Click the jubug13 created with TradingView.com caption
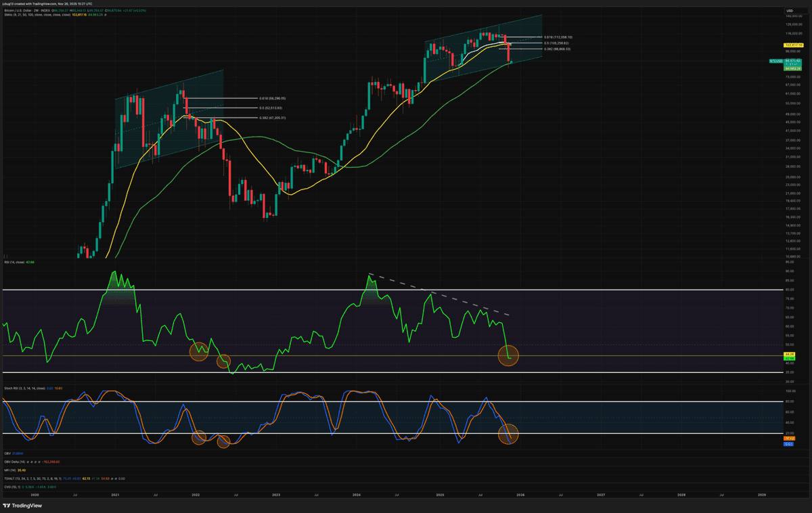 tap(49, 3)
